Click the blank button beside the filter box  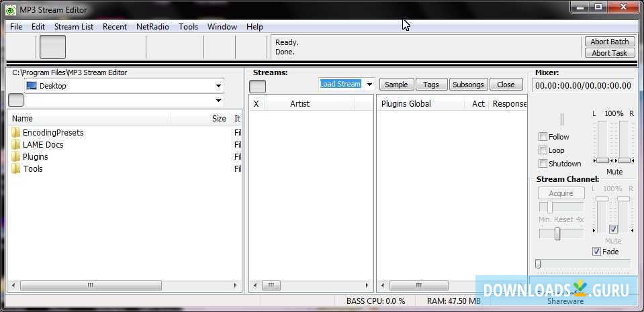tap(16, 100)
